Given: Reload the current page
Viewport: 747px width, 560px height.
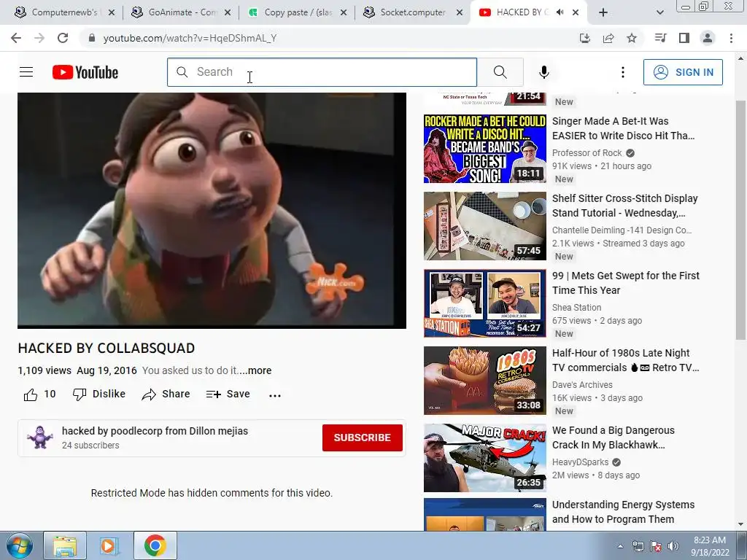Looking at the screenshot, I should [x=63, y=38].
